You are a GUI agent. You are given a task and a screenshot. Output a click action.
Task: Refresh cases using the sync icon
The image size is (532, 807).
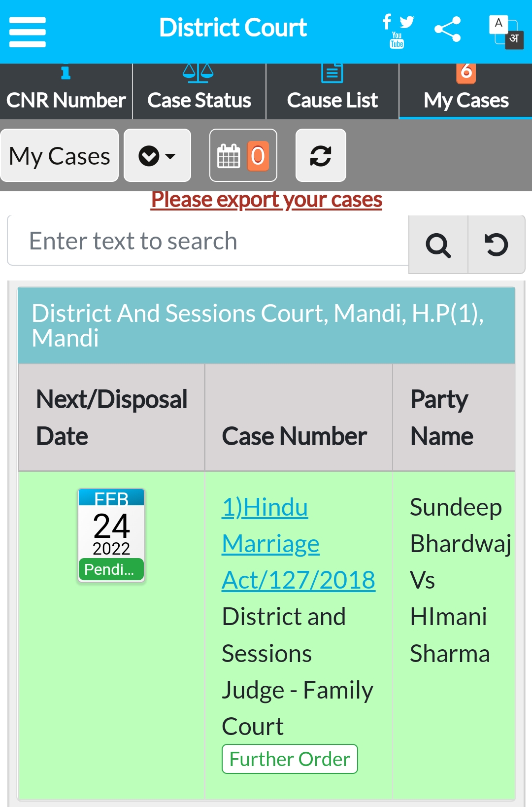pyautogui.click(x=321, y=156)
